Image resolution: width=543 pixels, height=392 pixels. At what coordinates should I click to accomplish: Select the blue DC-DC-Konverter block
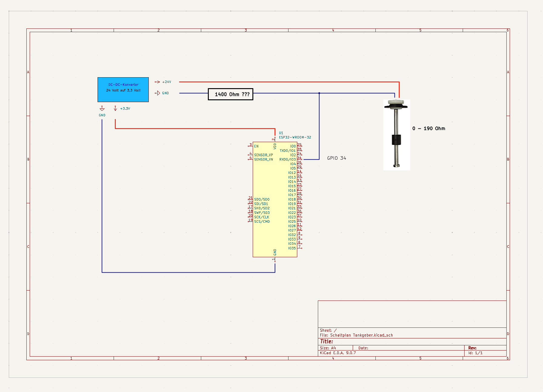point(123,90)
